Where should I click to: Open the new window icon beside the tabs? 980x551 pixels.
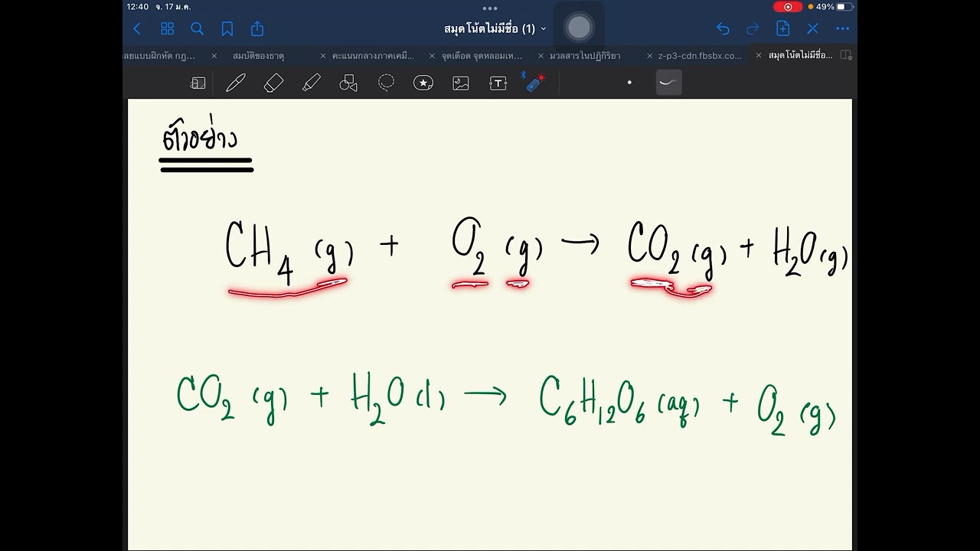pos(846,55)
